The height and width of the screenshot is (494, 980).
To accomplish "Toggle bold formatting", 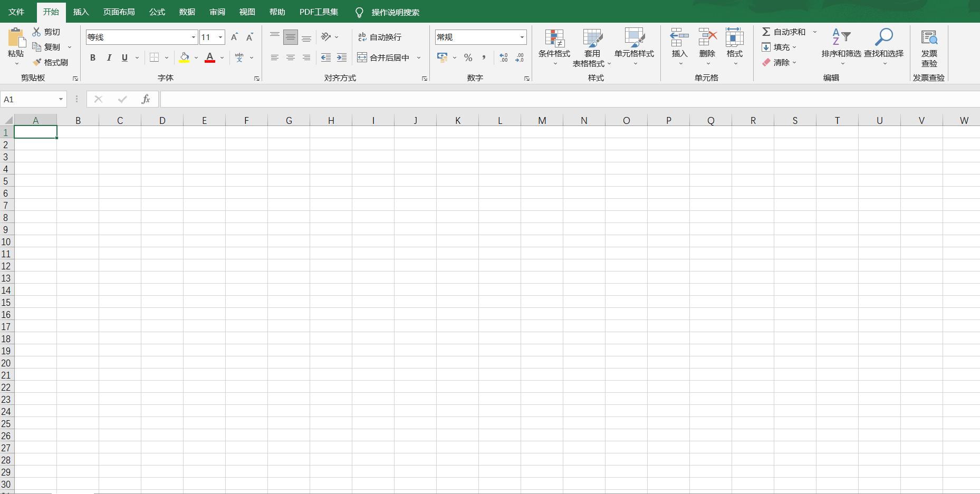I will point(93,57).
